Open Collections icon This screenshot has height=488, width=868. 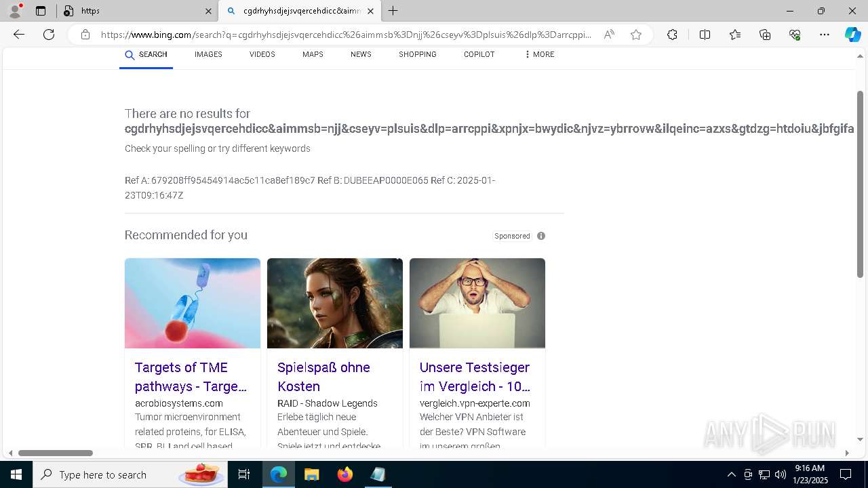(x=765, y=35)
